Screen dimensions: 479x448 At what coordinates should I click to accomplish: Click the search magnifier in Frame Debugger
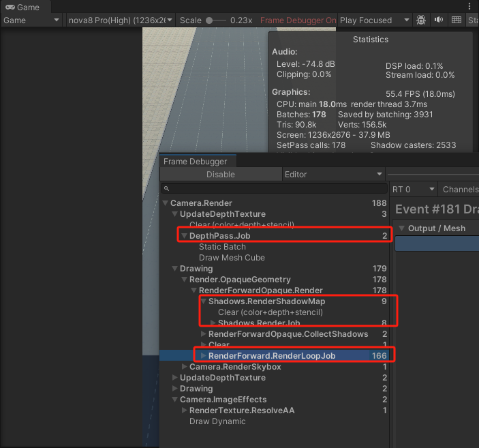pyautogui.click(x=166, y=188)
